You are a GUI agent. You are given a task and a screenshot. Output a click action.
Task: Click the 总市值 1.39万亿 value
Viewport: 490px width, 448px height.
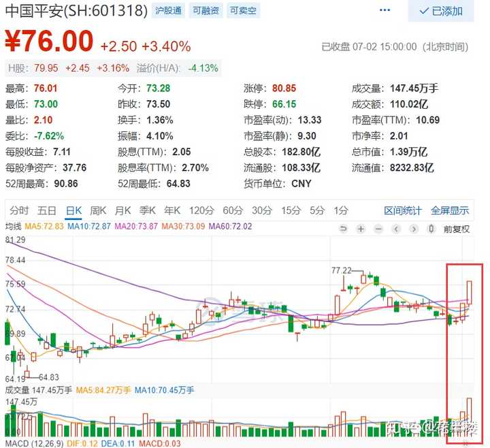408,152
